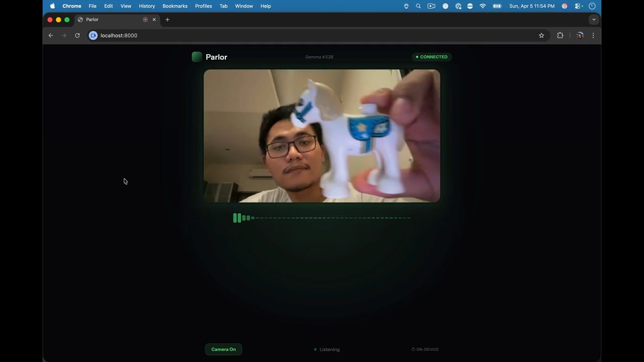Click the CONNECTED status badge
Screen dimensions: 644x362
click(x=432, y=57)
